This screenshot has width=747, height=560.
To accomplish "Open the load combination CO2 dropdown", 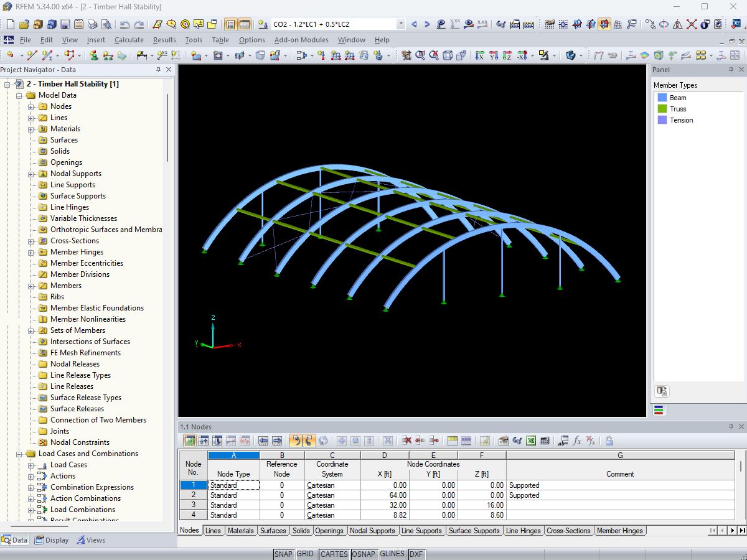I will pos(400,25).
